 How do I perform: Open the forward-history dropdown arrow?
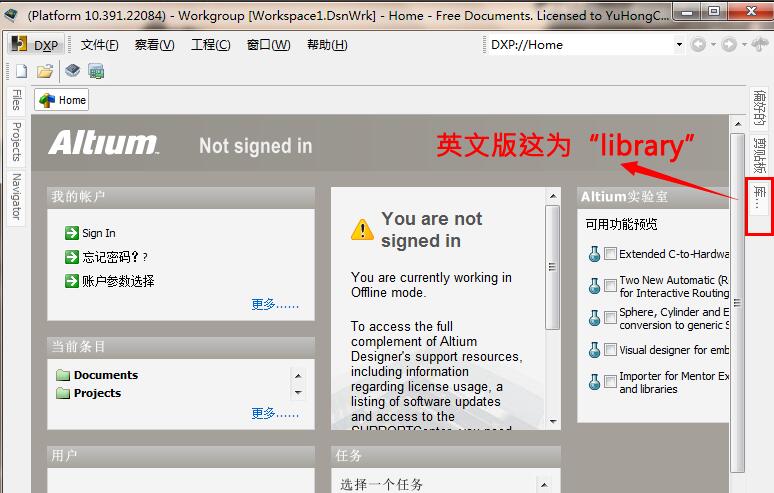click(x=744, y=45)
